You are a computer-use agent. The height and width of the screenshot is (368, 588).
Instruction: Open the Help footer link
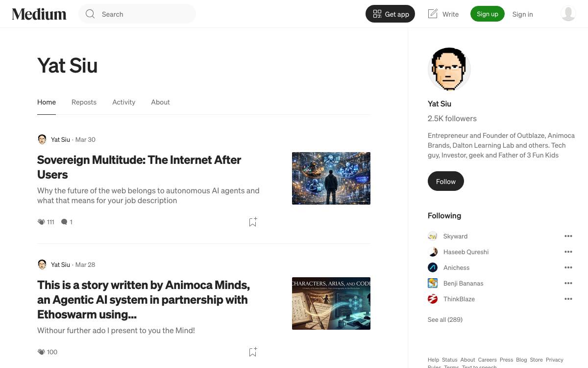433,360
